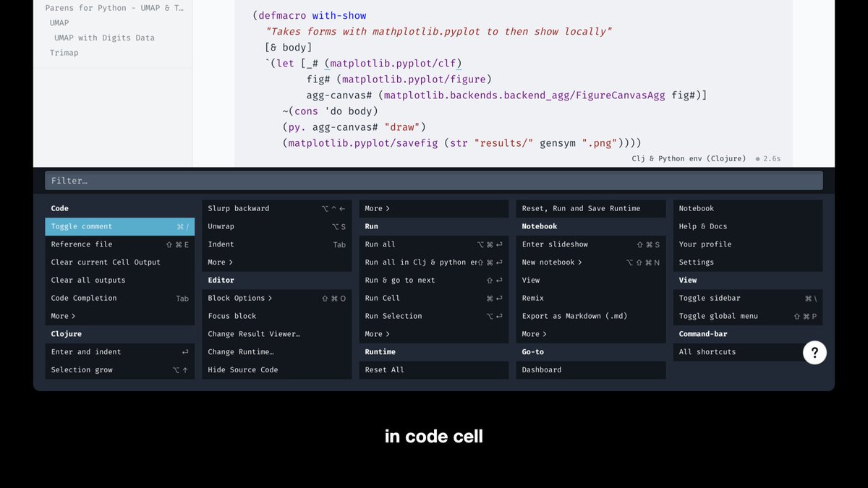Open New notebook submenu
Image resolution: width=868 pixels, height=488 pixels.
(x=590, y=262)
